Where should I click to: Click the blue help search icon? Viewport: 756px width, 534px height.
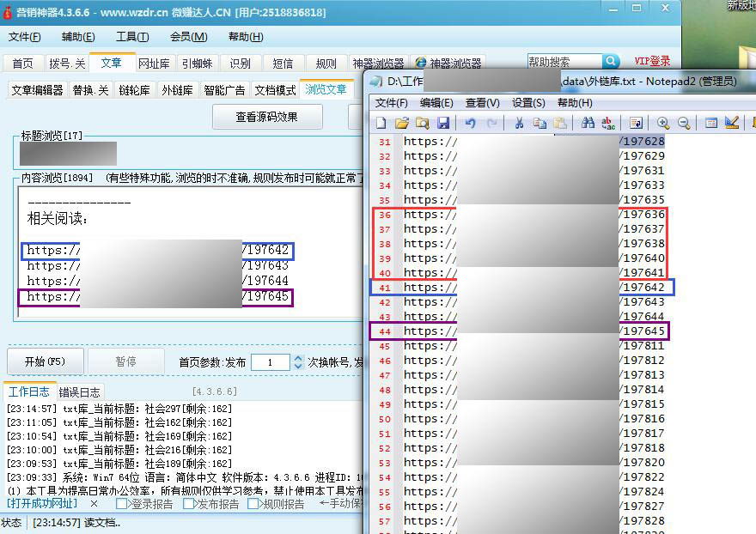pos(611,62)
